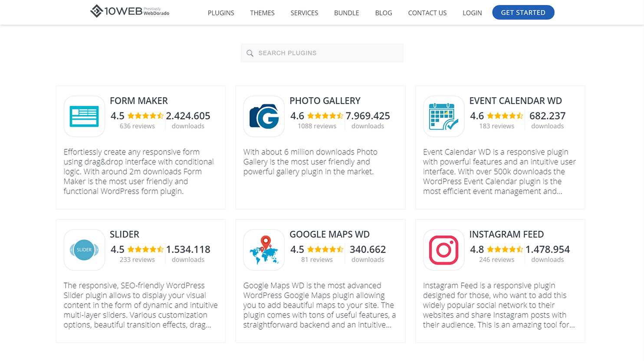Viewport: 644px width, 361px height.
Task: Click the Google Maps WD pin icon
Action: tap(264, 250)
